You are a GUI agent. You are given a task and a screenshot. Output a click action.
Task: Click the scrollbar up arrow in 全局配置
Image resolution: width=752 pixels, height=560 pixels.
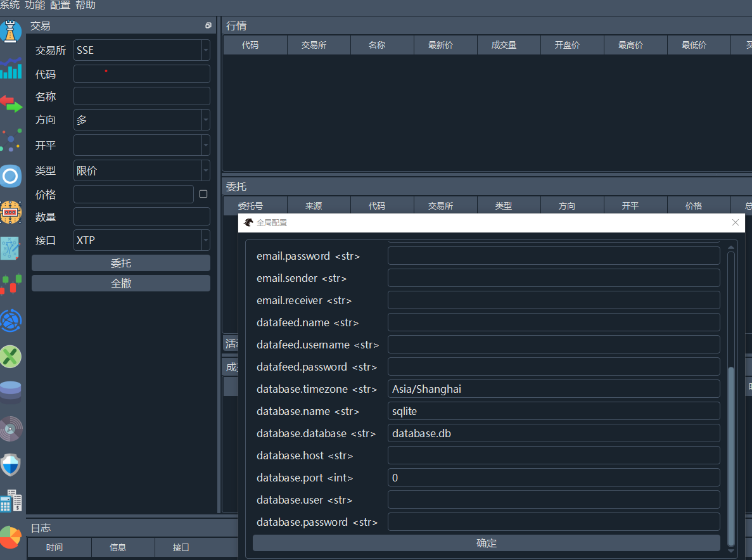[731, 248]
